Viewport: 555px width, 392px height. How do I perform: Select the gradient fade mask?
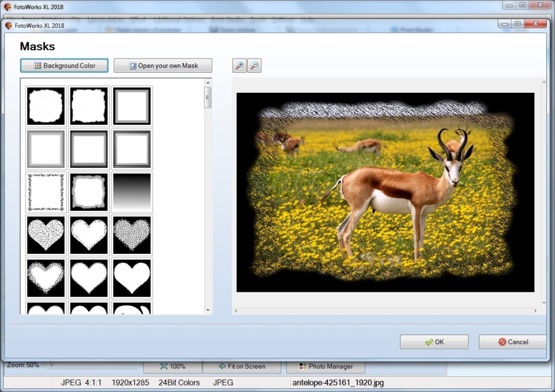pyautogui.click(x=131, y=191)
